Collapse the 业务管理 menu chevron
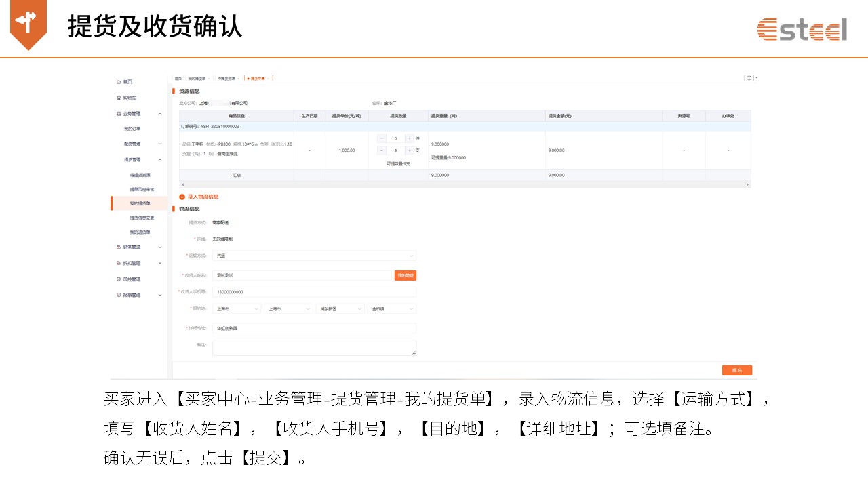 pyautogui.click(x=160, y=114)
